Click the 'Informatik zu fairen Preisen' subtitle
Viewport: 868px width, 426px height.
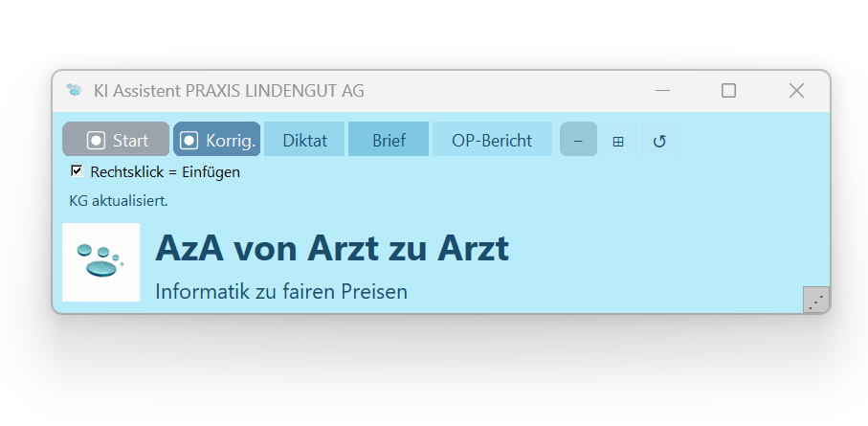coord(281,291)
